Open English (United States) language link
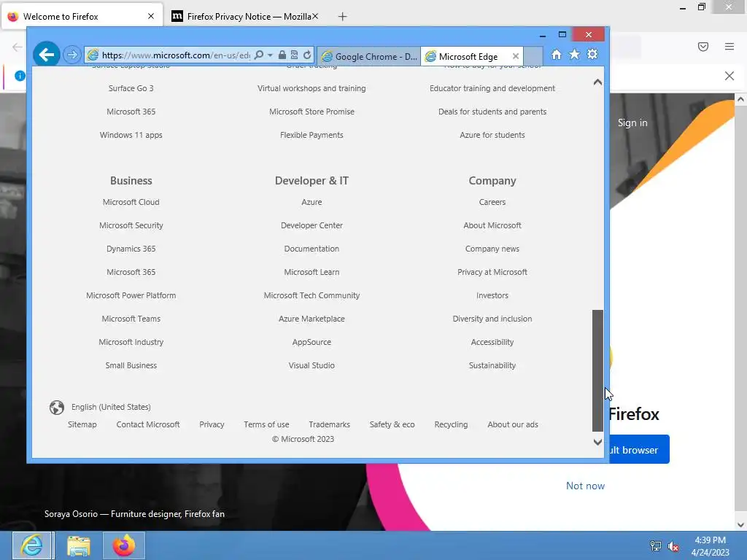747x560 pixels. 111,407
